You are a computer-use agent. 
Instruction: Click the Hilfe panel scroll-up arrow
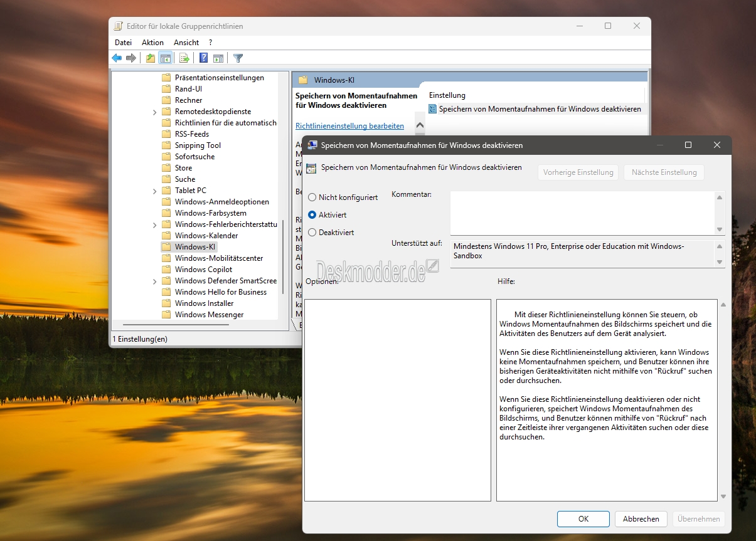723,305
